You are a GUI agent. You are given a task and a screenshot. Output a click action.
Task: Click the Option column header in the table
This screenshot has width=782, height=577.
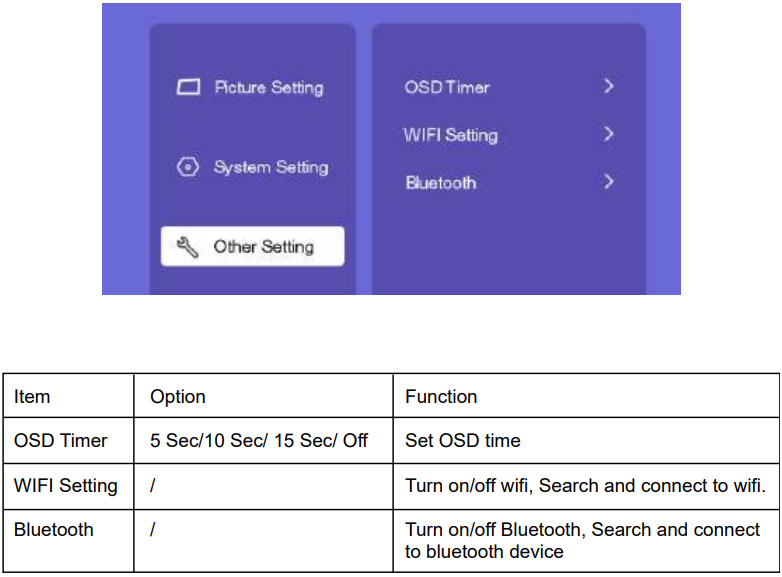178,397
